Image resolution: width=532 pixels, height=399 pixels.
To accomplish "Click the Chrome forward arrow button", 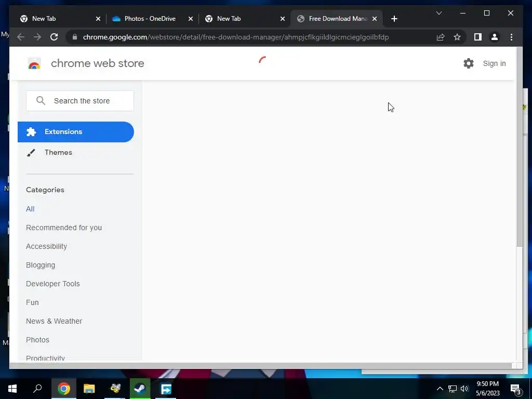I will [37, 37].
